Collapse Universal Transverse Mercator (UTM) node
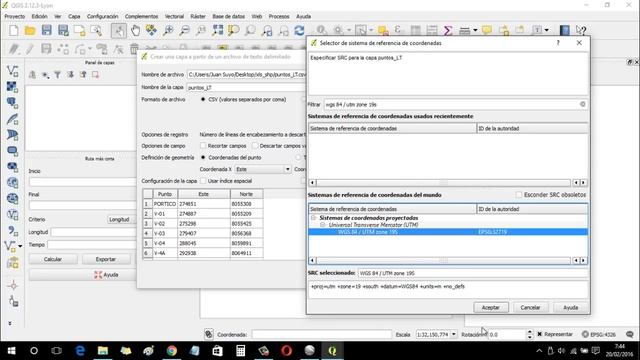Screen dimensions: 640x360 pyautogui.click(x=322, y=225)
